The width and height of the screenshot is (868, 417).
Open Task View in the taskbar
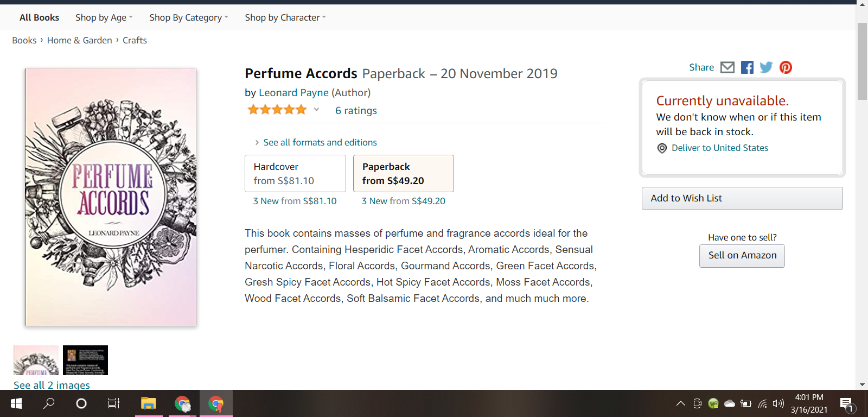(114, 403)
